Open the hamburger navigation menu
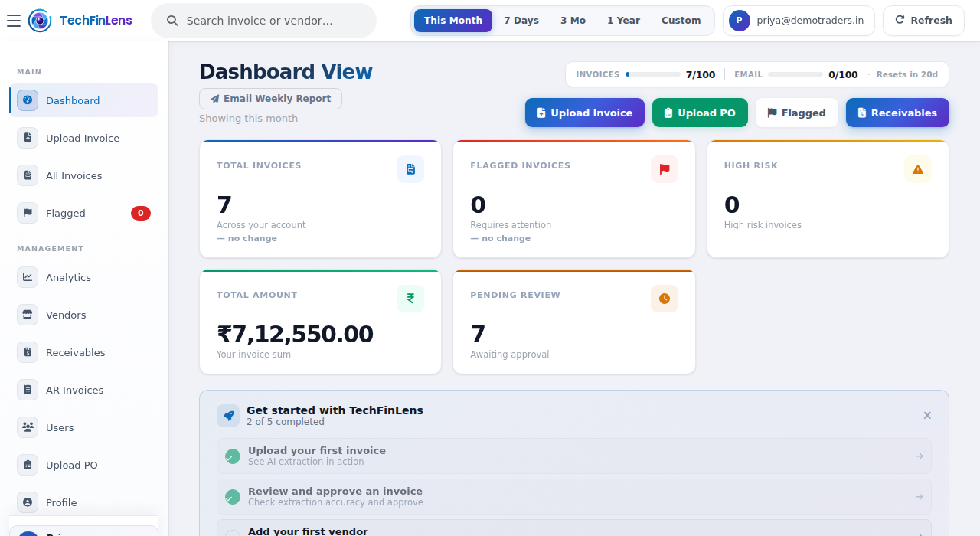The width and height of the screenshot is (980, 536). pos(14,21)
